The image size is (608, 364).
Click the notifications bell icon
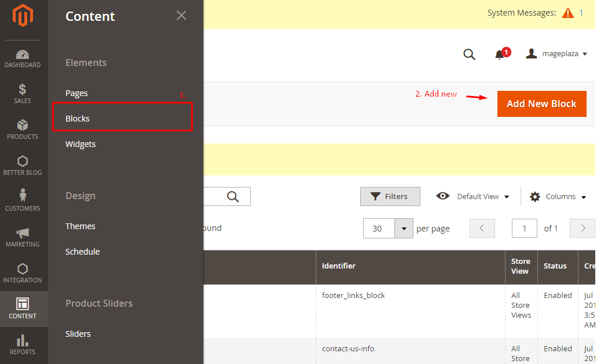[x=500, y=54]
